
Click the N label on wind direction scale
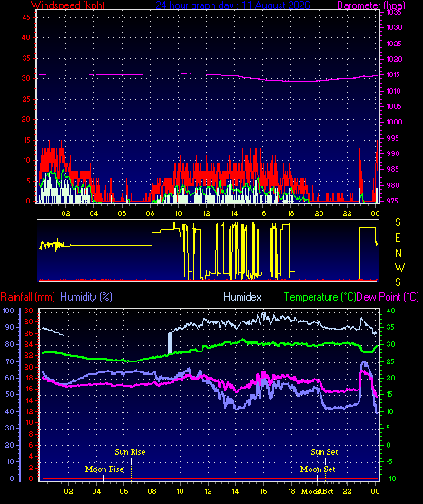(398, 253)
